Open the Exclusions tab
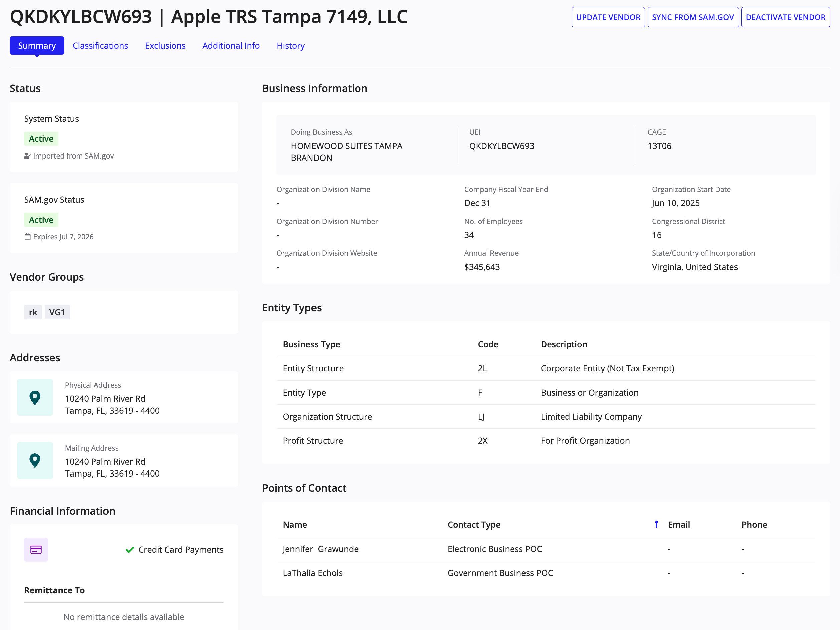This screenshot has height=630, width=840. pyautogui.click(x=165, y=45)
